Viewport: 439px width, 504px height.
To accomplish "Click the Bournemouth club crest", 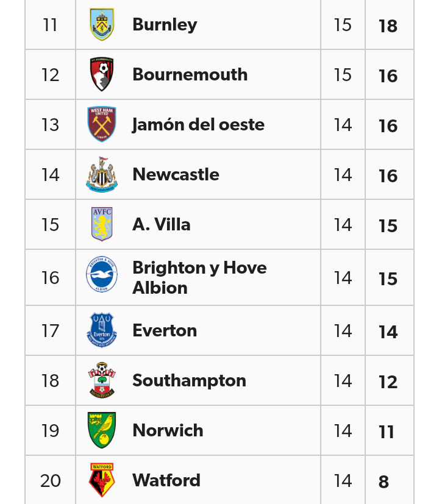I will (102, 75).
